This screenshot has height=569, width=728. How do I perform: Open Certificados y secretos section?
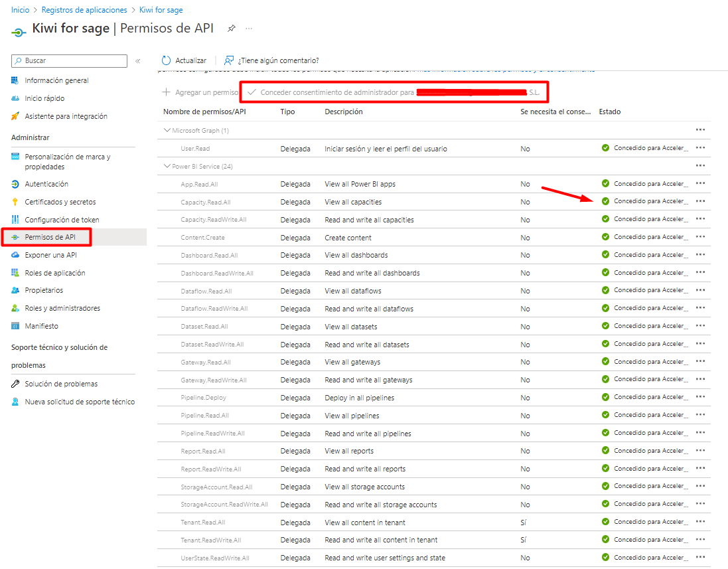(60, 202)
